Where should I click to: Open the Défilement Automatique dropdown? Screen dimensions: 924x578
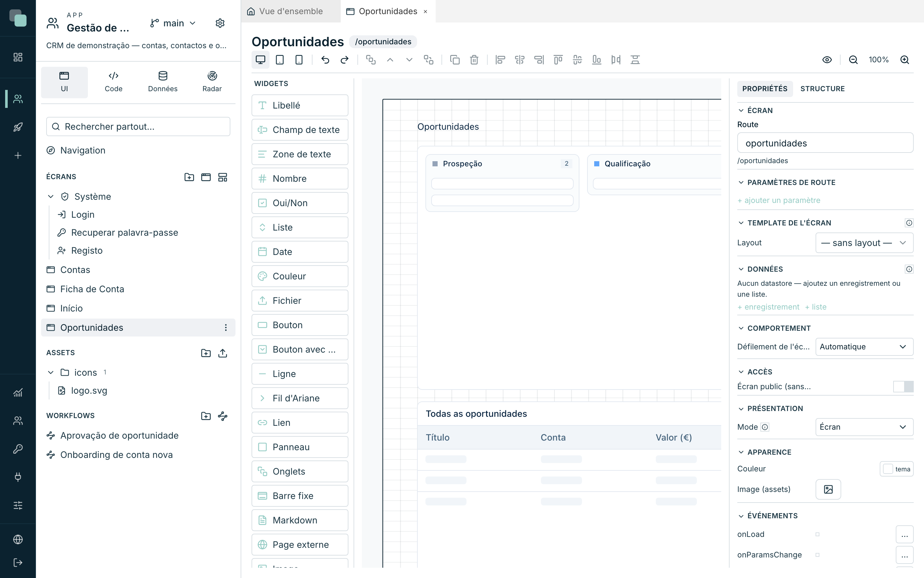pos(864,347)
